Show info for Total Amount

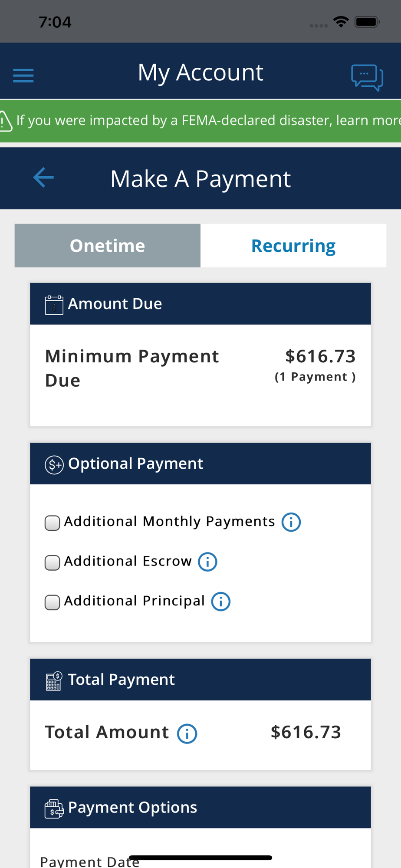click(x=187, y=733)
